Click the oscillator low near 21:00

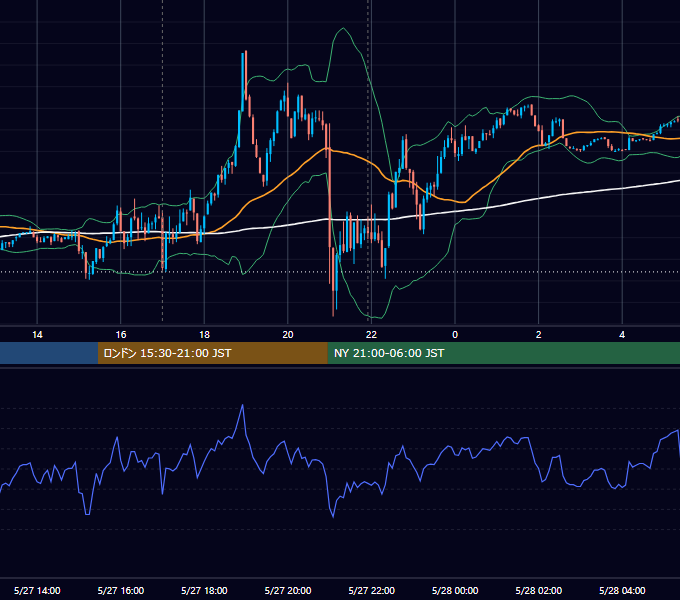[x=333, y=517]
